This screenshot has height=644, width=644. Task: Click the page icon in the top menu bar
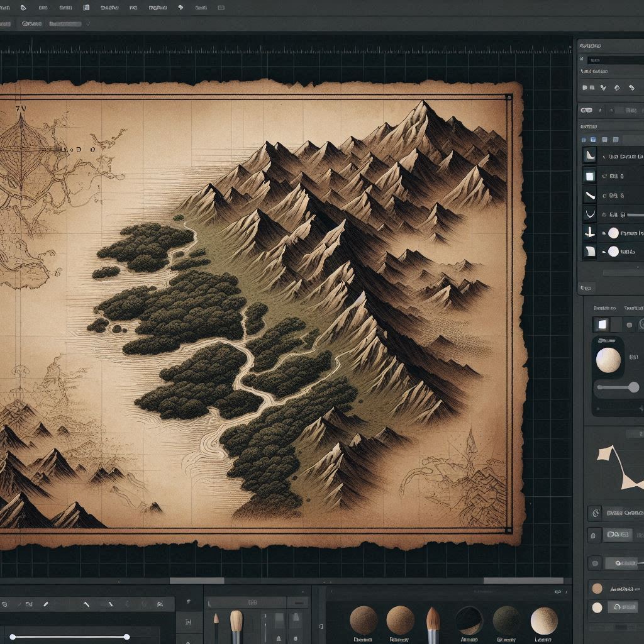point(86,8)
